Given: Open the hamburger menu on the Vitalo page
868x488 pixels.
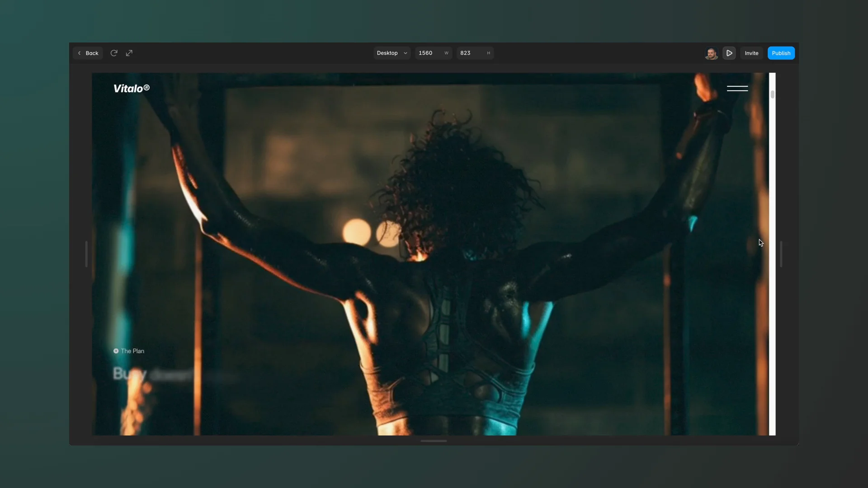Looking at the screenshot, I should [x=737, y=88].
